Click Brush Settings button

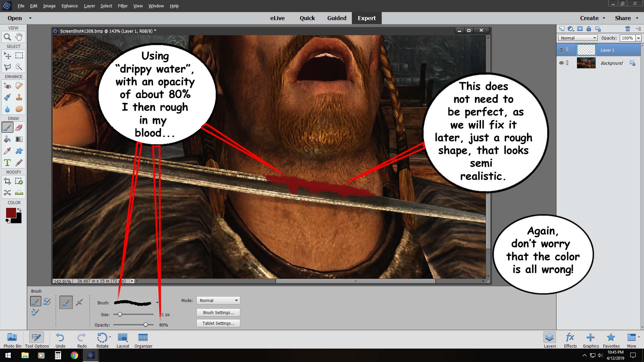point(218,312)
